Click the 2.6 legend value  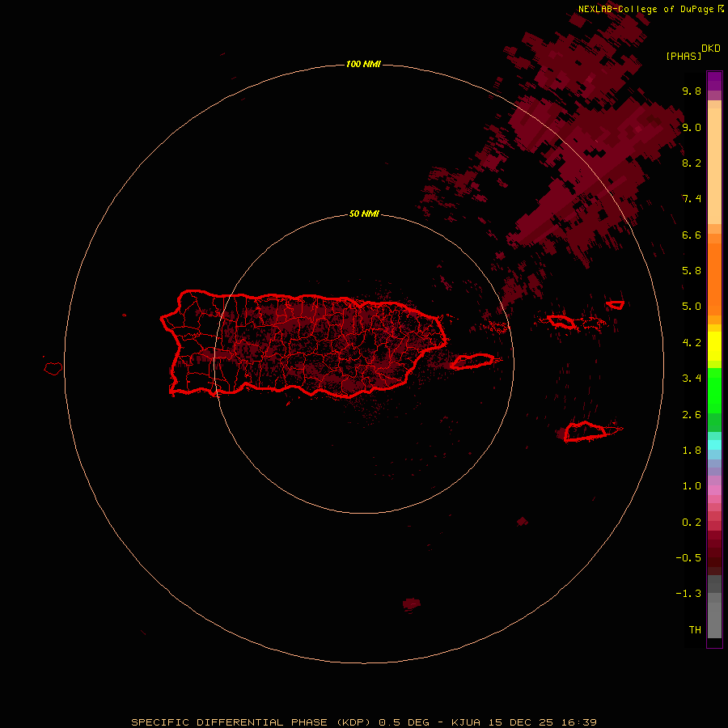click(x=692, y=415)
